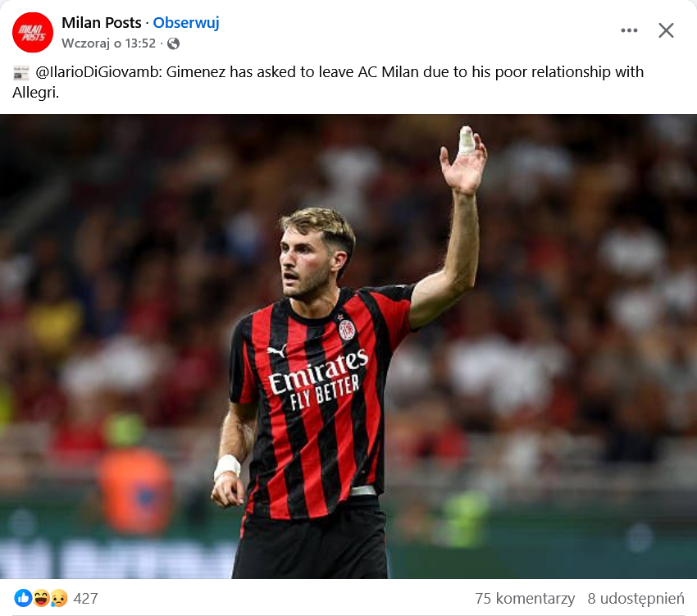697x616 pixels.
Task: Click the Haha reaction emoji icon
Action: click(x=41, y=598)
